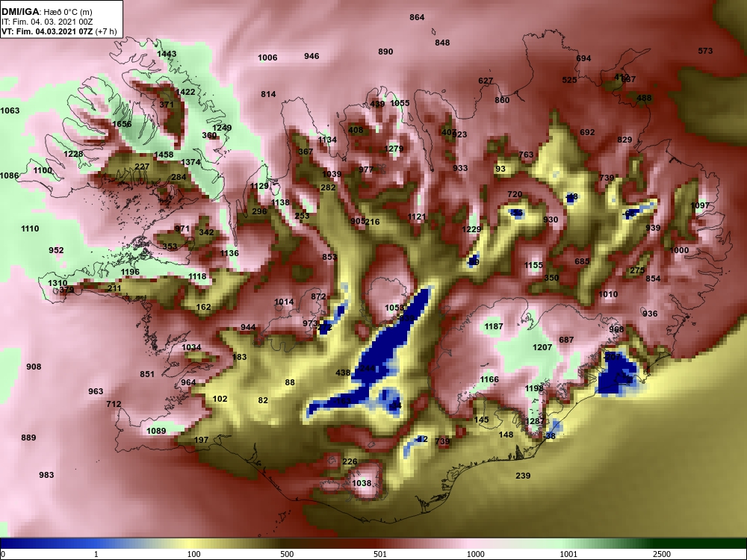Click the map value '1656'

coord(122,124)
